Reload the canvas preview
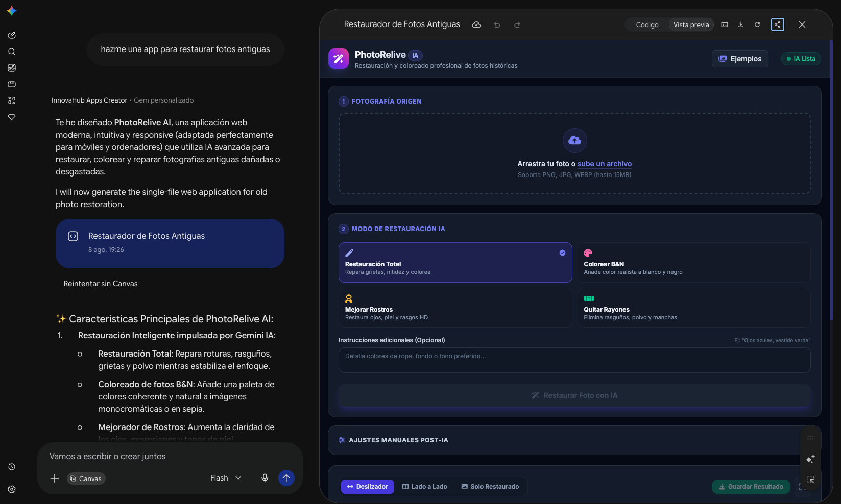Screen dimensions: 841x504 [757, 24]
